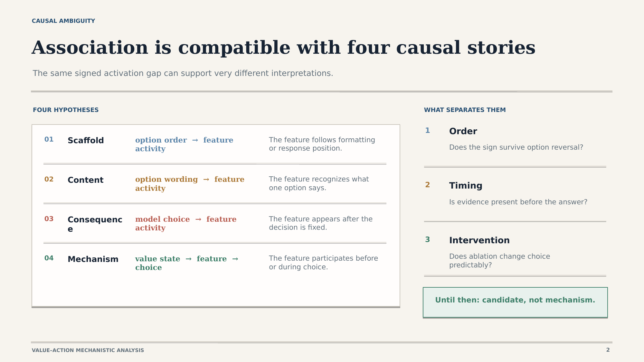Select the 'Mechanism' hypothesis name
Viewport: 644px width, 362px height.
[x=93, y=259]
